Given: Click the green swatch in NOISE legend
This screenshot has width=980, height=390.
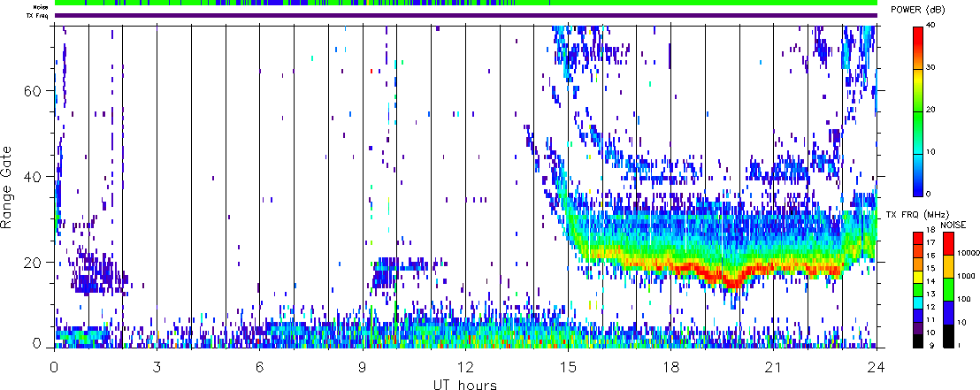Looking at the screenshot, I should coord(948,289).
